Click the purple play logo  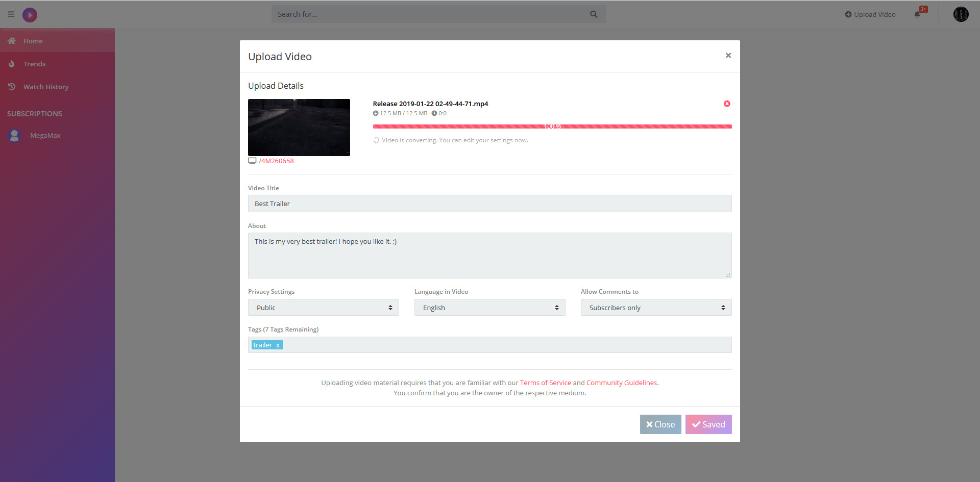pyautogui.click(x=30, y=15)
